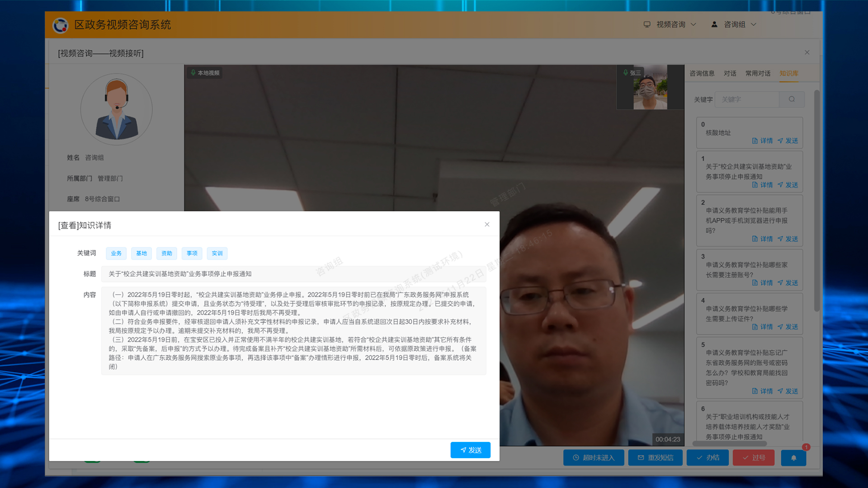Click the 张三 remote video thumbnail

[x=650, y=87]
